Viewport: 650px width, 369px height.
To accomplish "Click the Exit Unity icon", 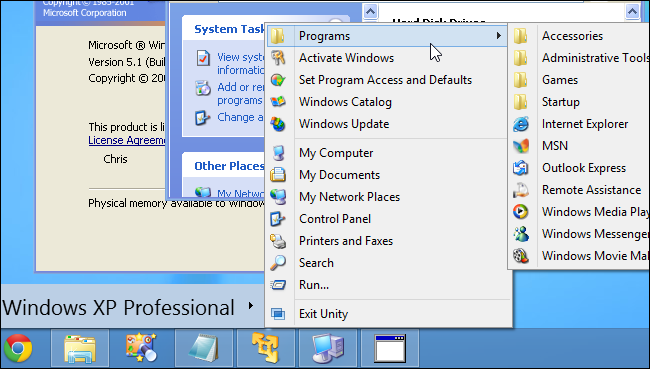I will pyautogui.click(x=278, y=314).
